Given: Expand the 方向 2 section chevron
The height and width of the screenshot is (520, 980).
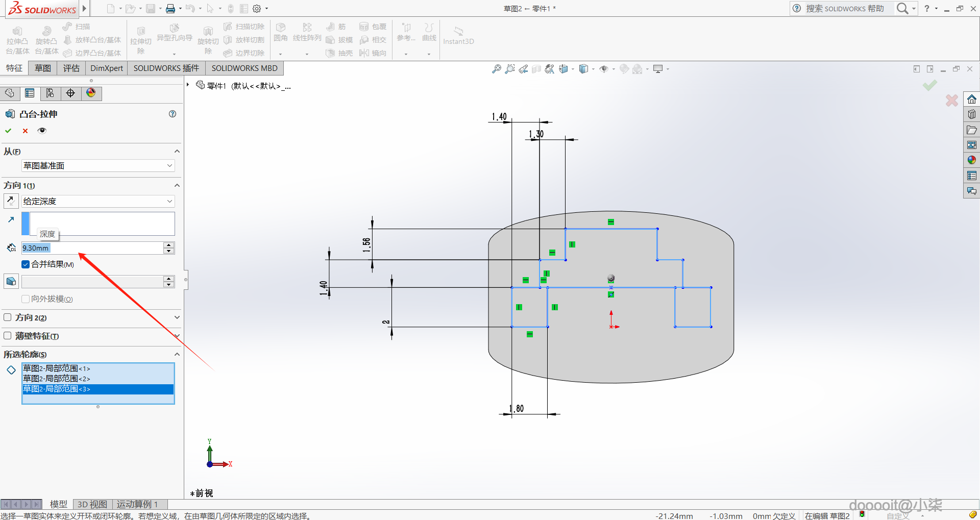Looking at the screenshot, I should [177, 317].
